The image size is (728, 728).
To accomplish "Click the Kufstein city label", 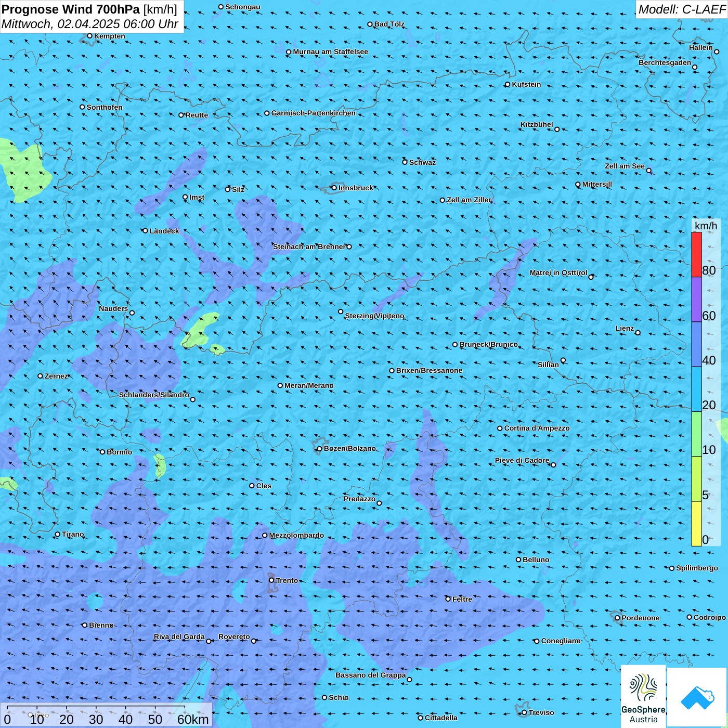I will point(526,84).
